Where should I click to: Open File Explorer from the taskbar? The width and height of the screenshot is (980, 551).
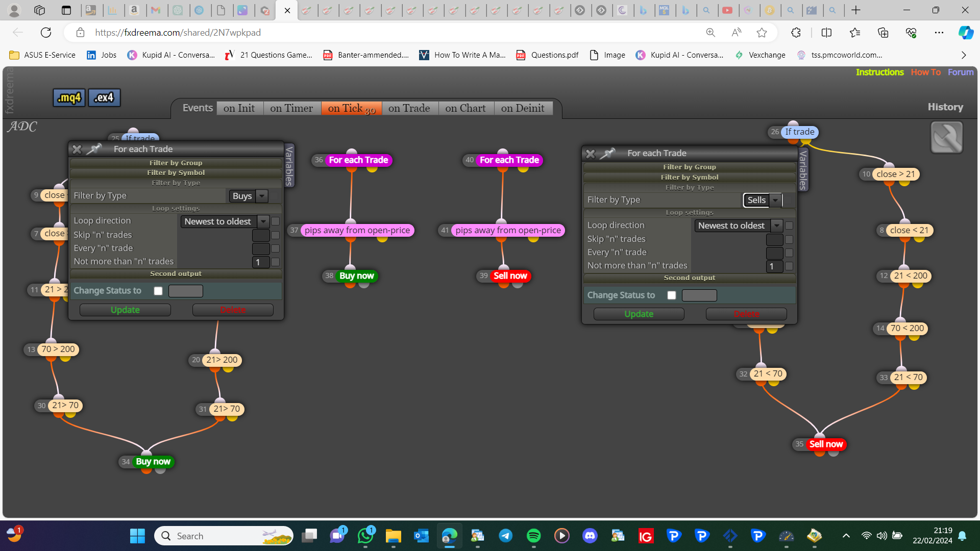[x=393, y=536]
